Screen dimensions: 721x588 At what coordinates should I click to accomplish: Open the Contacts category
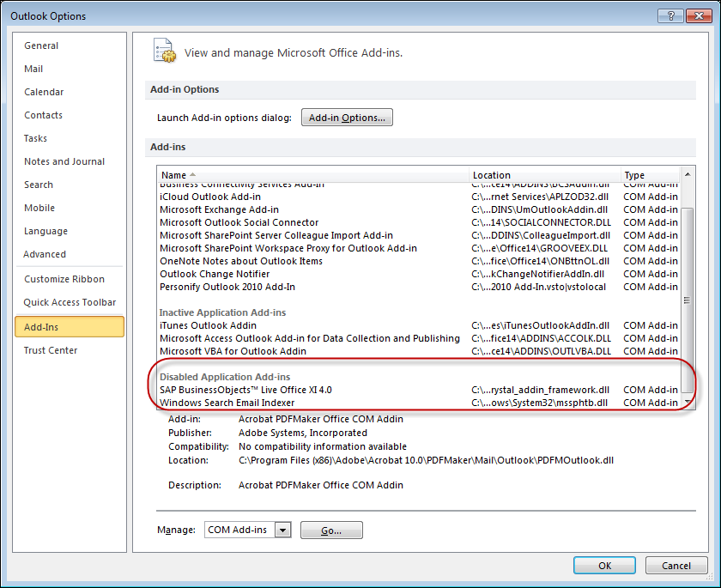click(43, 115)
